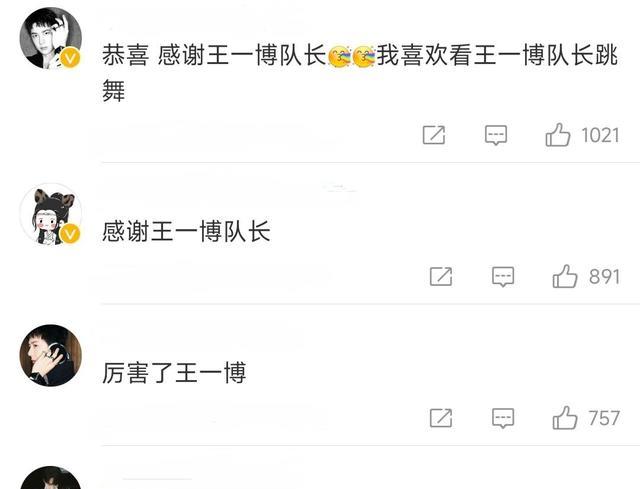Open the first commenter's black-and-white avatar
Screen dimensions: 640x489
coord(51,38)
